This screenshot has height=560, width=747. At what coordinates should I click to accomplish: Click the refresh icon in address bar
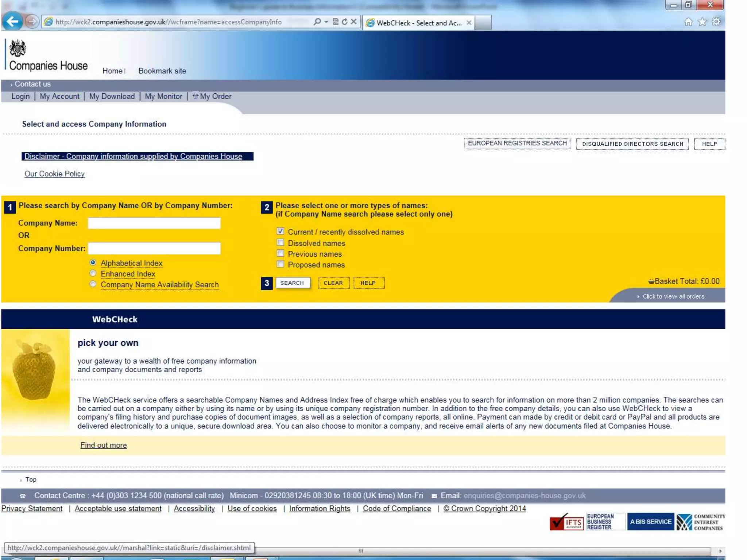345,22
